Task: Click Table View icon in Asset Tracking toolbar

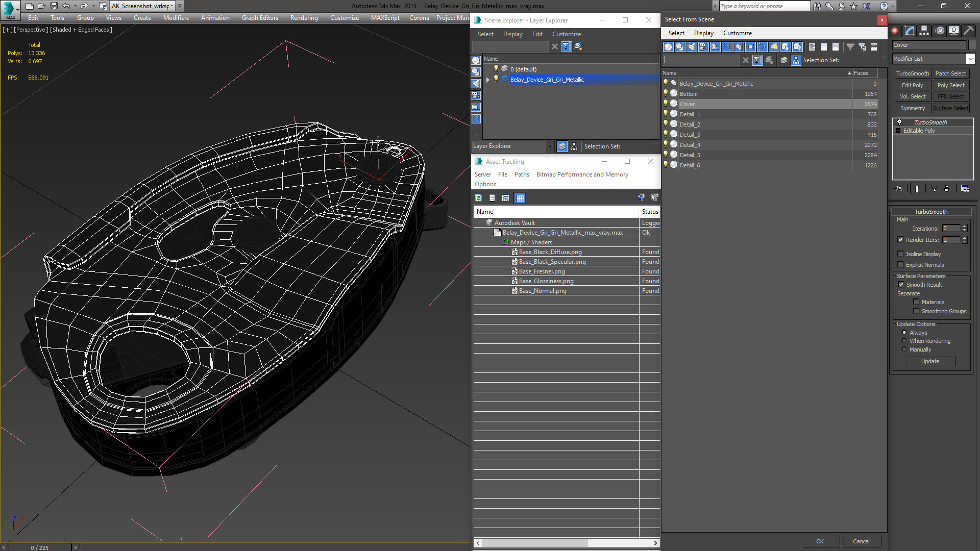Action: (x=520, y=198)
